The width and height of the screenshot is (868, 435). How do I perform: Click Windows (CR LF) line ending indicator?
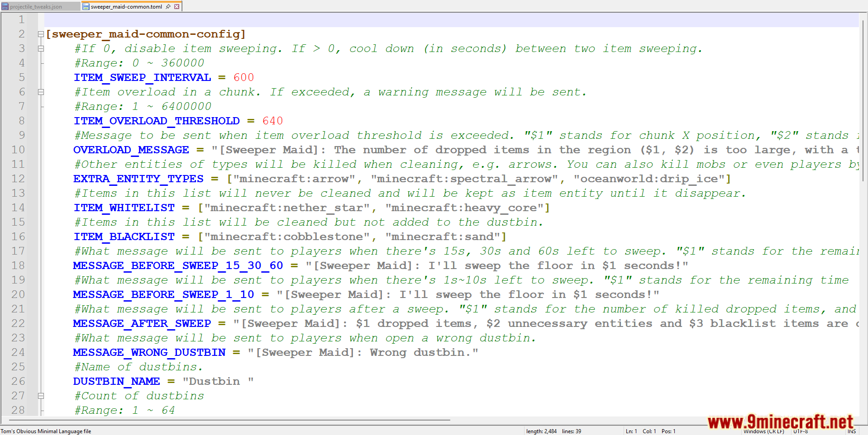click(763, 431)
